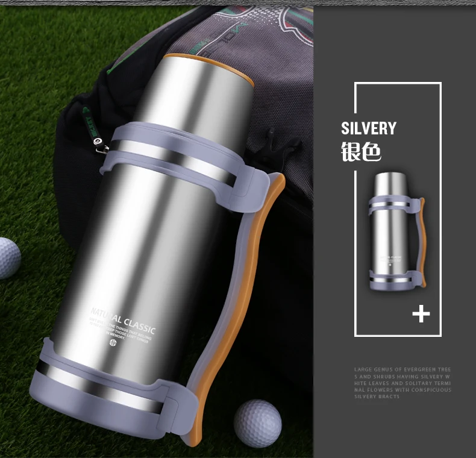Click the "NATURAL CLASSIC" text on bottle
476x458 pixels.
(123, 321)
